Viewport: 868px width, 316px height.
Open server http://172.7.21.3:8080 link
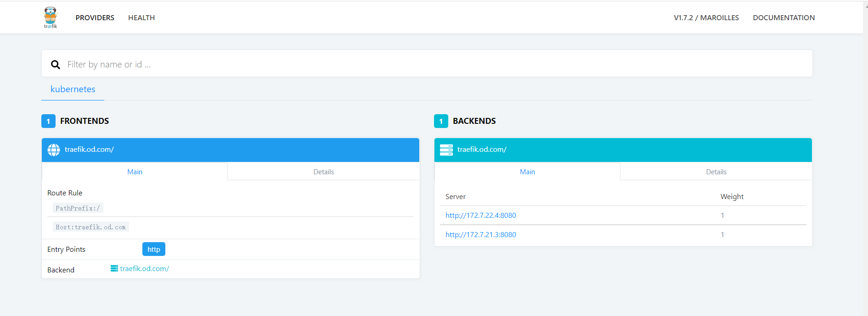481,234
